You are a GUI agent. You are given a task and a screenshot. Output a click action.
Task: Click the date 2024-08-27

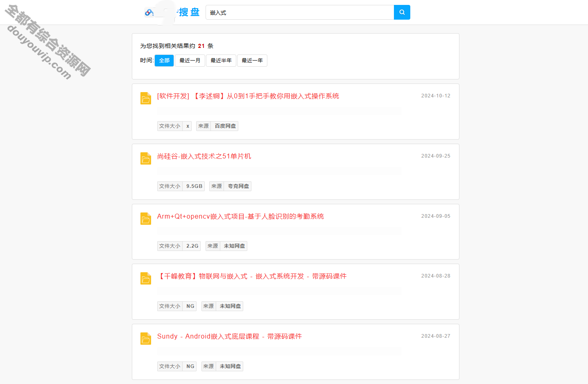436,336
